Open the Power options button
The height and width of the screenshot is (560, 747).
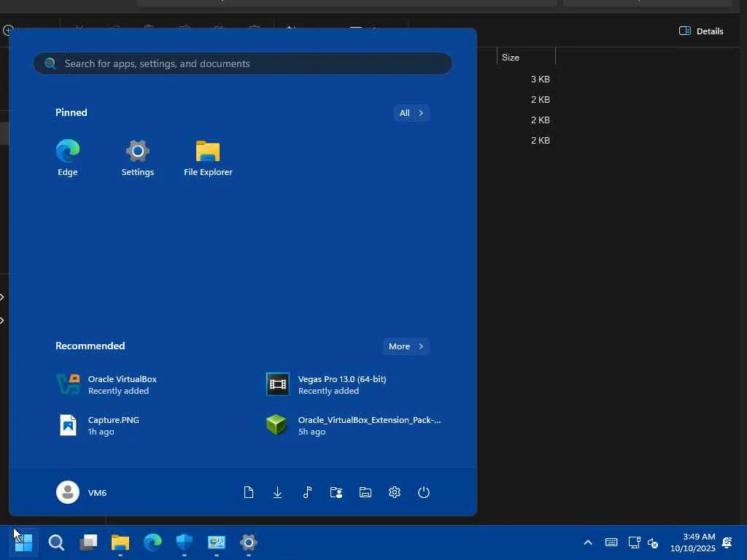tap(424, 492)
